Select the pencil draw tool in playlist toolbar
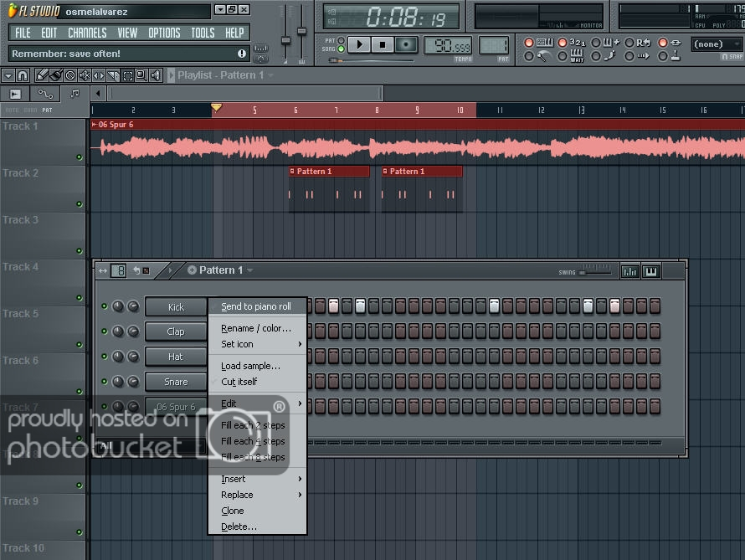This screenshot has width=745, height=560. (x=40, y=75)
